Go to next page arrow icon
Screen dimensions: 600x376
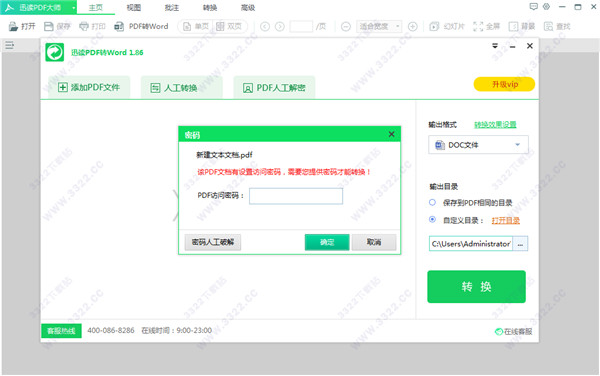click(x=280, y=26)
